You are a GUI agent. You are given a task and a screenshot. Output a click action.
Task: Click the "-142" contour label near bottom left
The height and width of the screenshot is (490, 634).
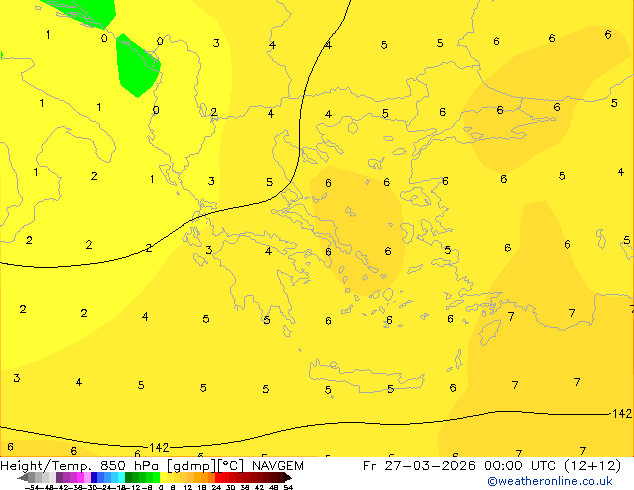click(159, 448)
